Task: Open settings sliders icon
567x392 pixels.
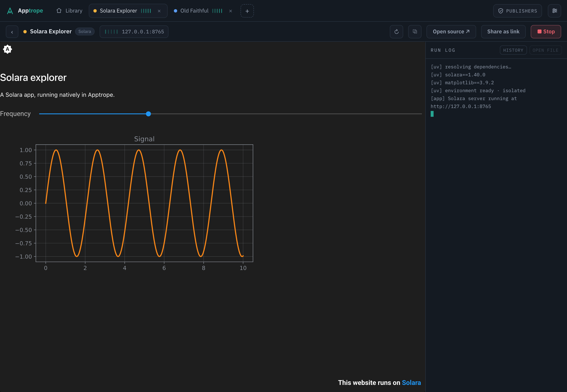Action: 554,11
